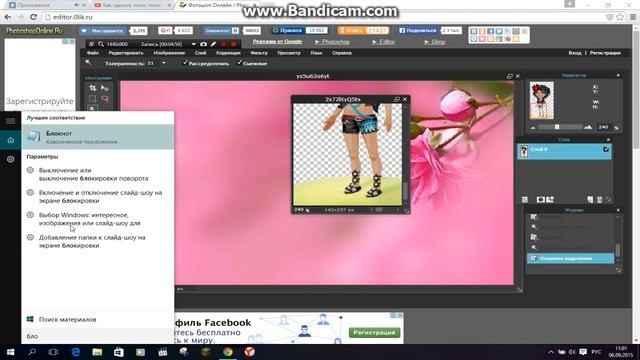The height and width of the screenshot is (360, 640).
Task: Select the Слой 0 layer row
Action: [564, 151]
